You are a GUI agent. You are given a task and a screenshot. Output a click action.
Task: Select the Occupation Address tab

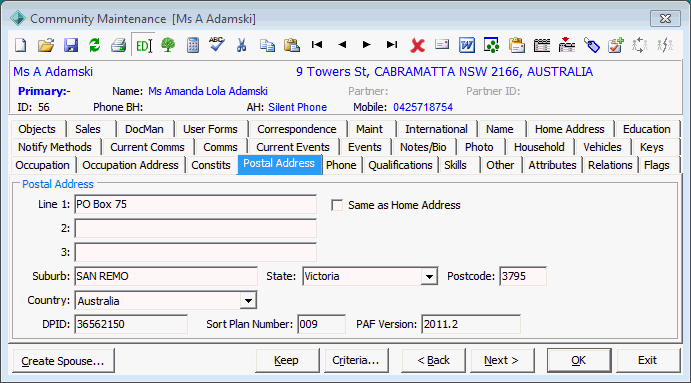coord(130,165)
